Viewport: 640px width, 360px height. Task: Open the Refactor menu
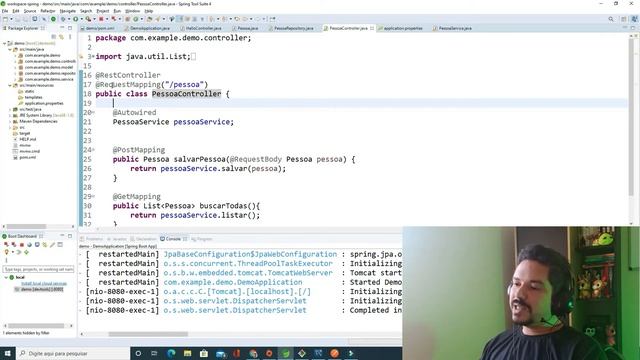[x=48, y=11]
